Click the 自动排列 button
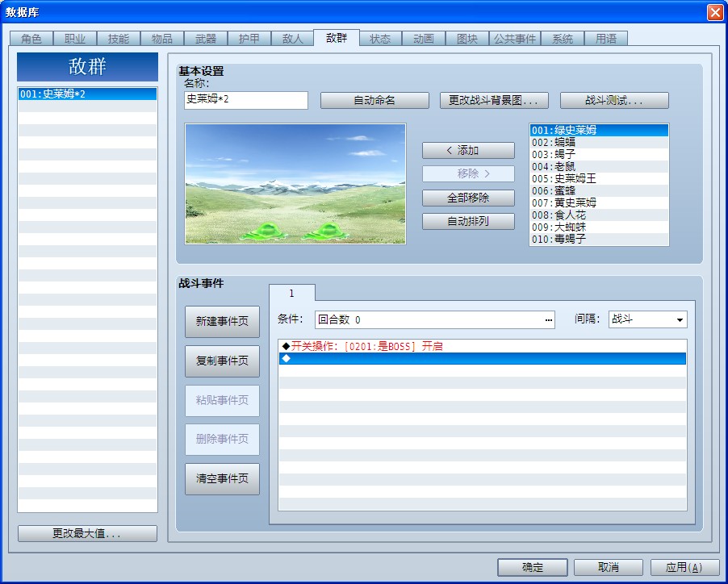The height and width of the screenshot is (584, 728). pos(468,221)
